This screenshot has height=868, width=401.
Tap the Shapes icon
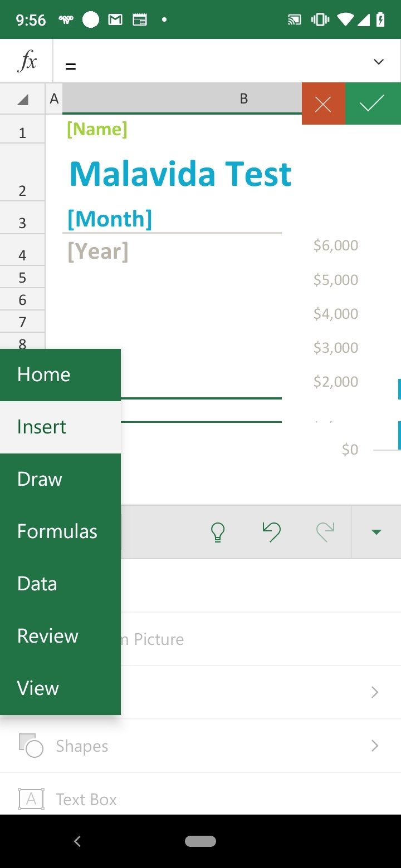(x=31, y=746)
